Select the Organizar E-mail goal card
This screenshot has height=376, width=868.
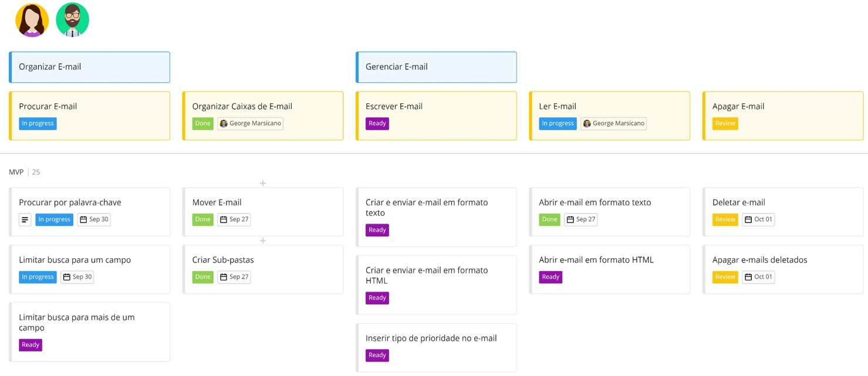(89, 67)
